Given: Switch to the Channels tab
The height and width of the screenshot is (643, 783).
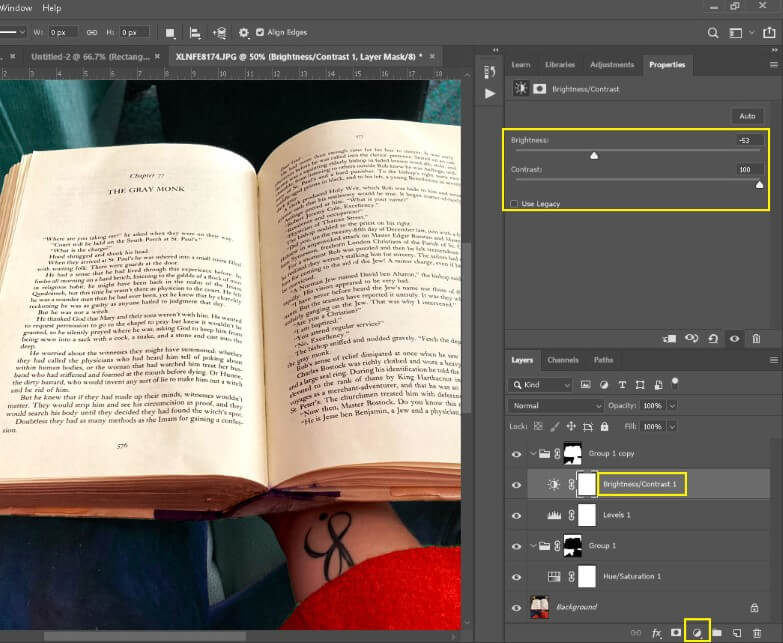Looking at the screenshot, I should click(x=563, y=360).
